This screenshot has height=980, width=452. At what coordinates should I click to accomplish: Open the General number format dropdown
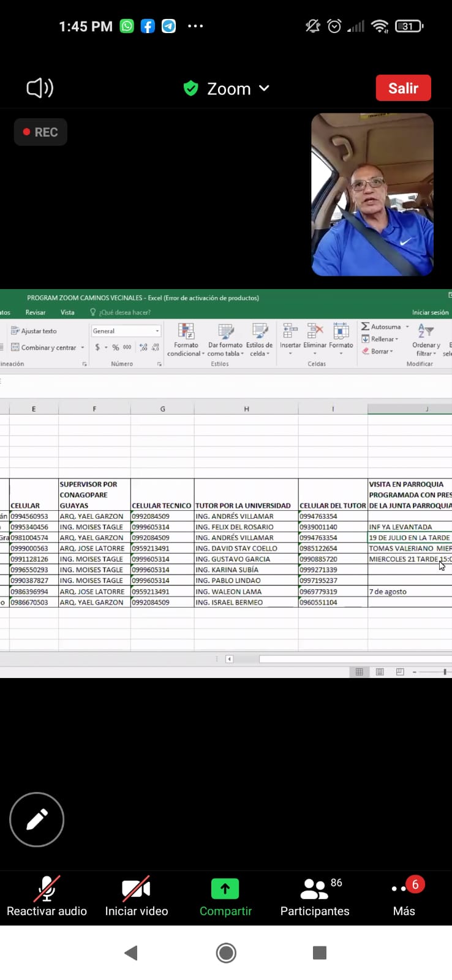(x=157, y=331)
